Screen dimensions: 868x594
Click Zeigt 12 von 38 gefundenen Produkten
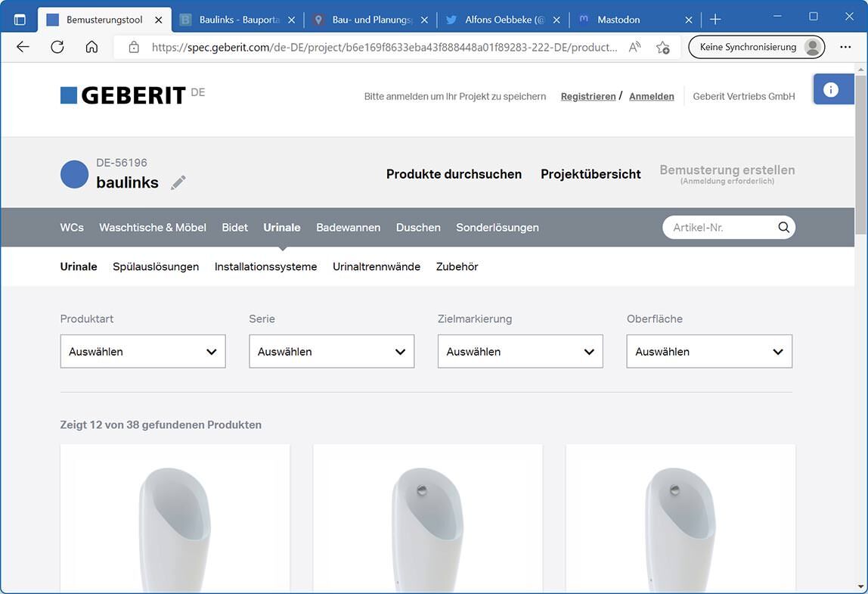(160, 425)
